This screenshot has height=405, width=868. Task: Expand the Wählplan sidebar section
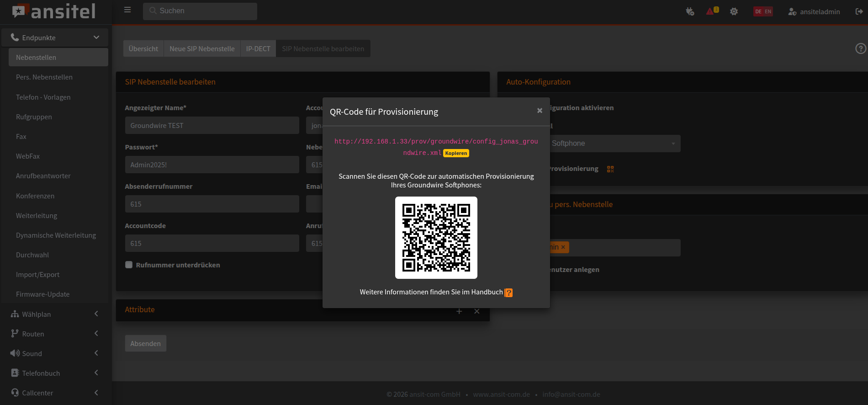[x=55, y=314]
